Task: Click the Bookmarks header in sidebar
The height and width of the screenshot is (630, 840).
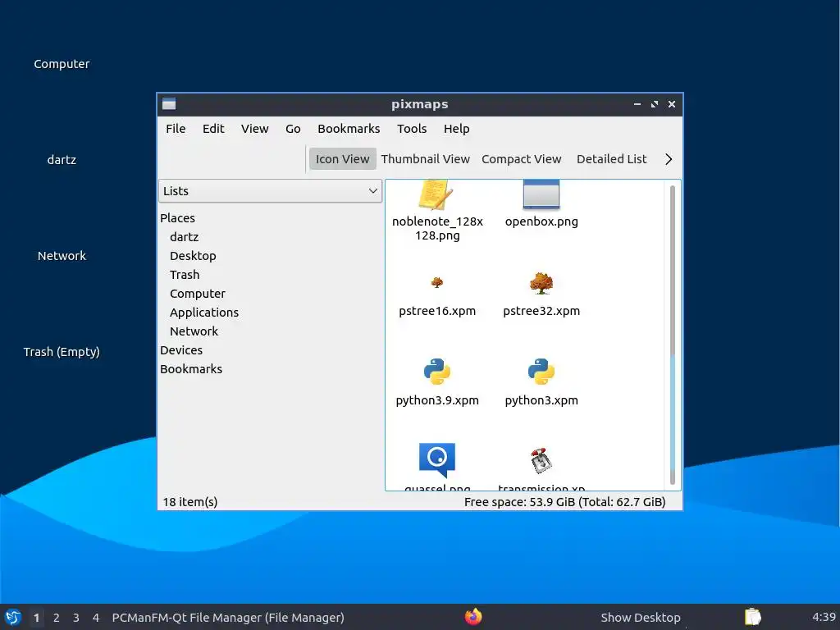Action: (191, 369)
